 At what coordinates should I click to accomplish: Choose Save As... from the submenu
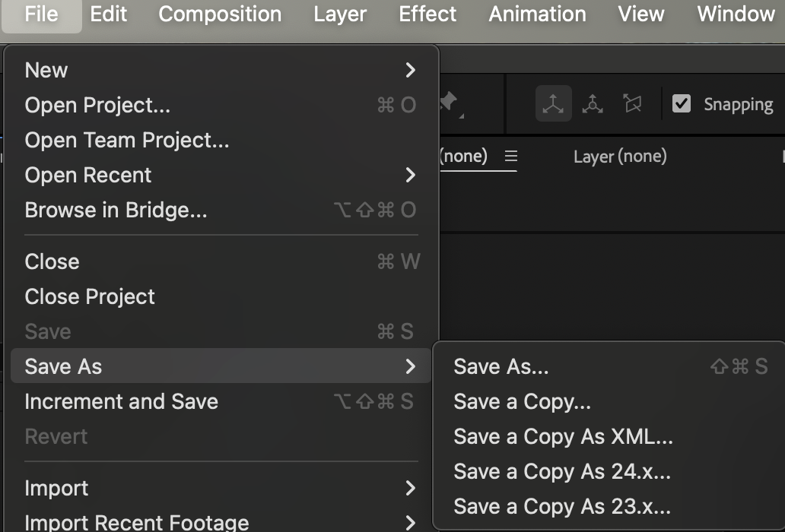click(x=501, y=366)
